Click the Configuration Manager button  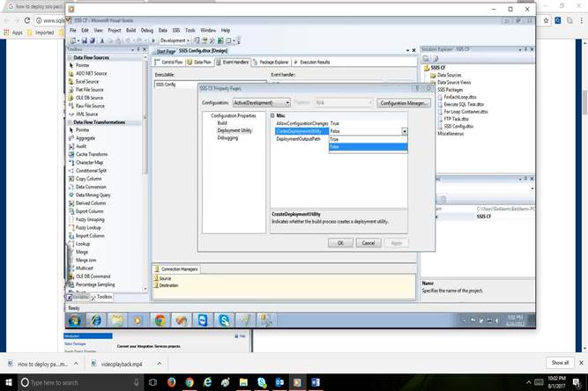tap(404, 103)
